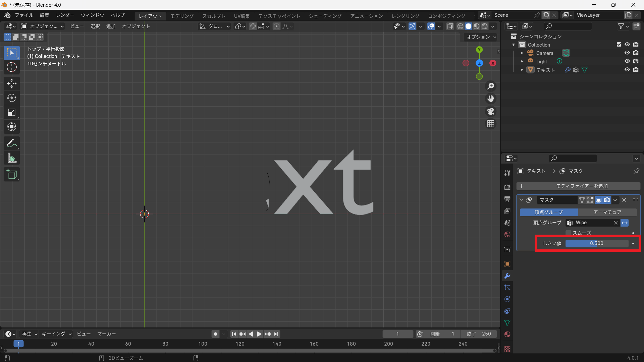Enable the スムーズ checkbox

tap(568, 233)
